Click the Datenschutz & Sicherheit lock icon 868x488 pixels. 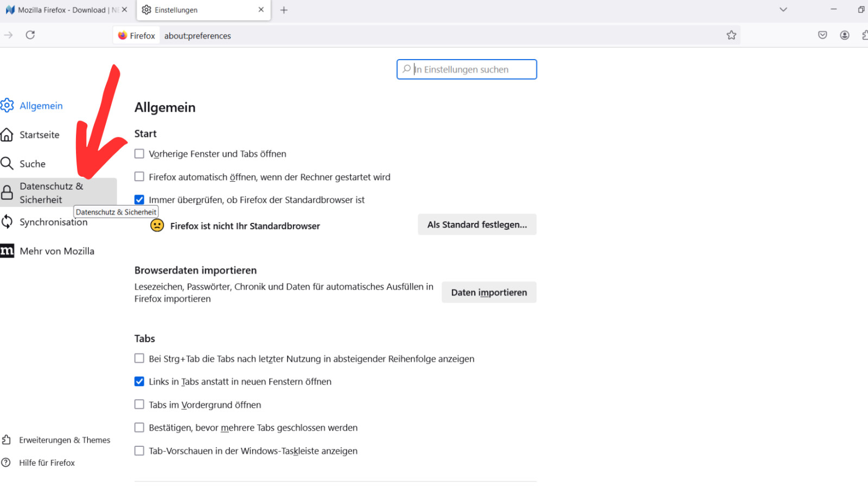click(7, 192)
